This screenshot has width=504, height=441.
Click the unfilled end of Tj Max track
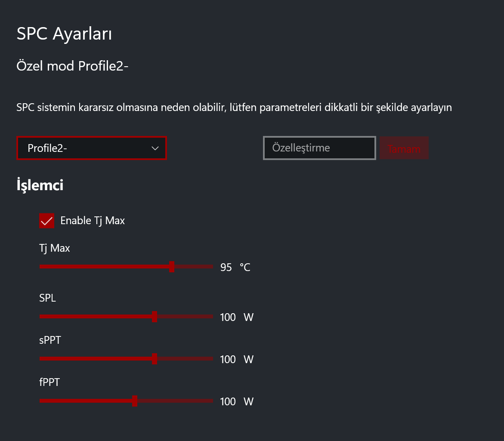(x=194, y=267)
